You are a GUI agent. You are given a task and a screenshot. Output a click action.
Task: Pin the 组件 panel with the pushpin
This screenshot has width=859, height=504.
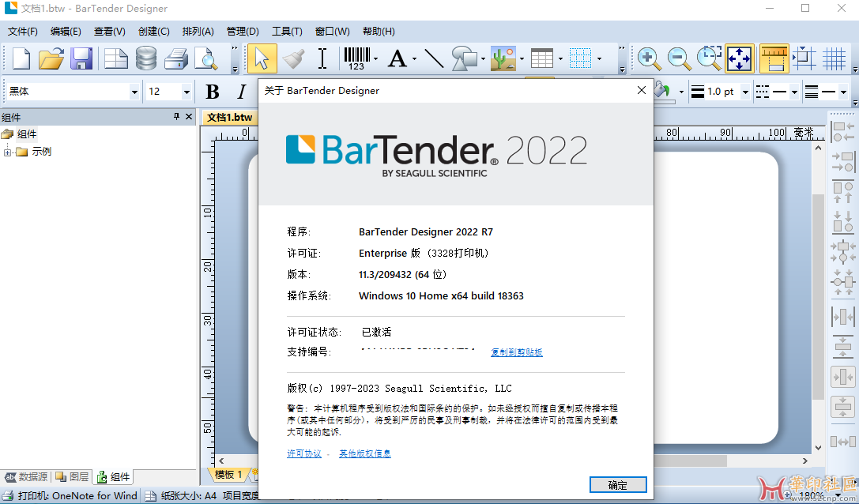pyautogui.click(x=176, y=117)
